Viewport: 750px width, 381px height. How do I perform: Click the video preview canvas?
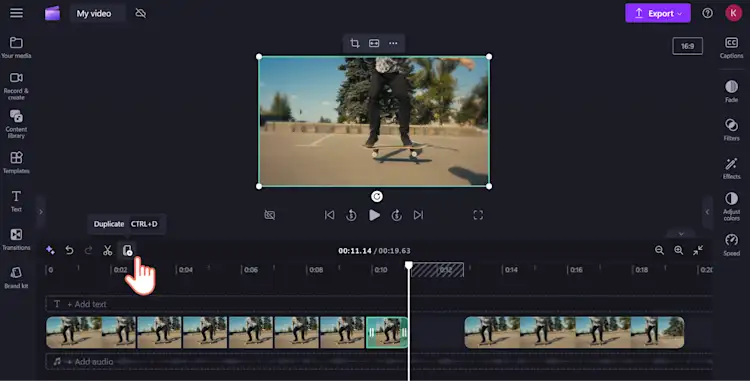374,121
